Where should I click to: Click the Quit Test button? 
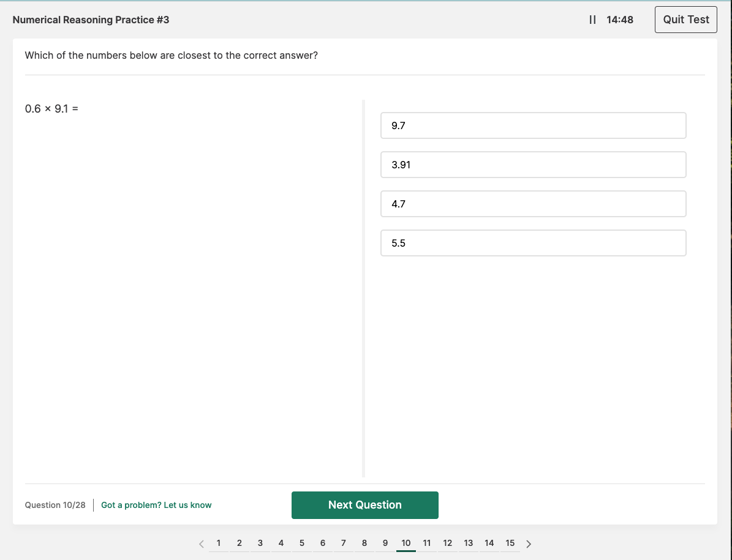pyautogui.click(x=685, y=19)
